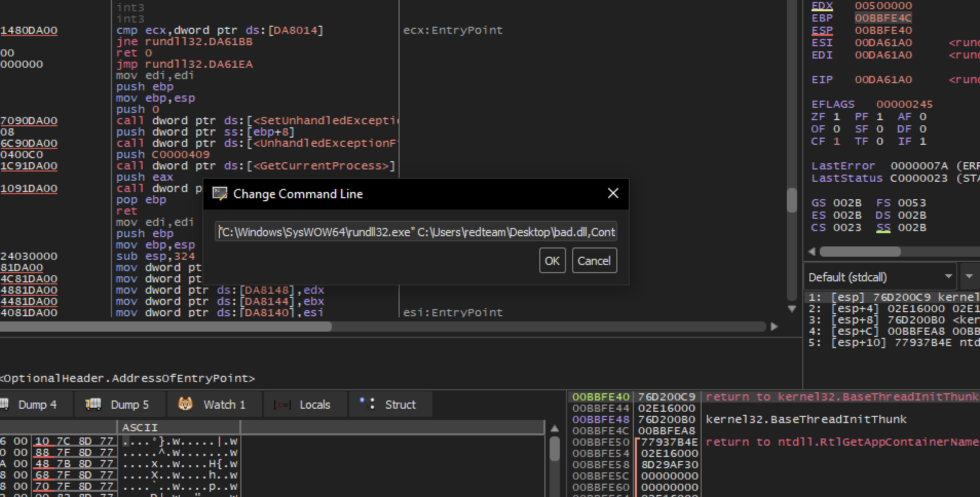This screenshot has width=980, height=497.
Task: Select the EIP register value 00DA61A0
Action: click(x=883, y=80)
